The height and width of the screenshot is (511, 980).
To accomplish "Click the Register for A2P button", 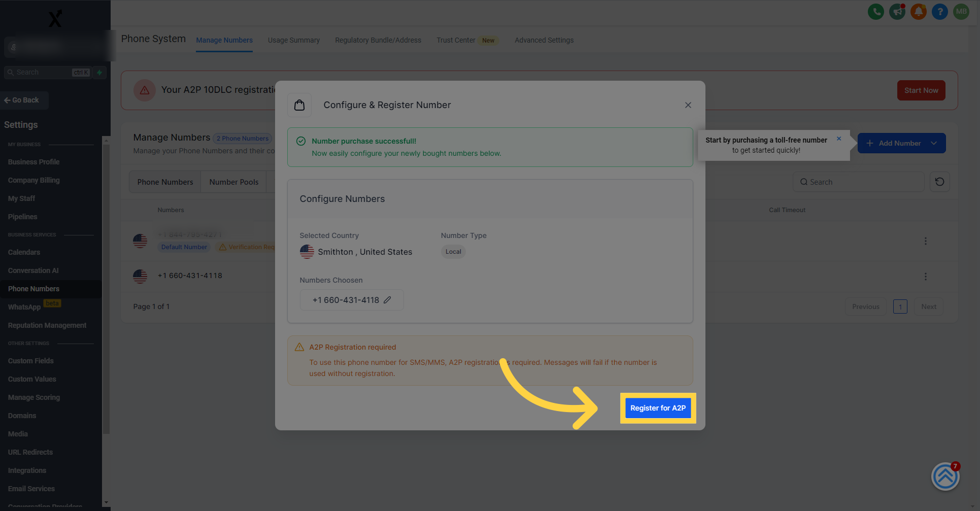I will point(658,408).
